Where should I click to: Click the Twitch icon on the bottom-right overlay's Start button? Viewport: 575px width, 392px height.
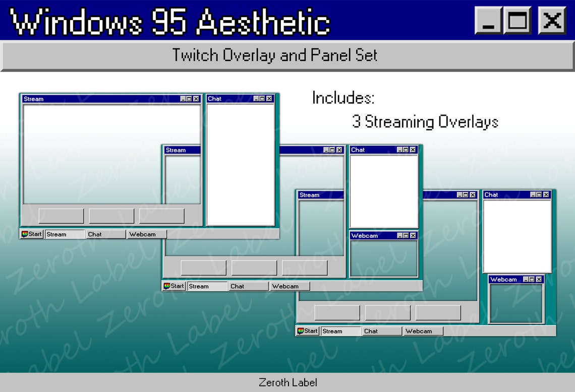[302, 331]
